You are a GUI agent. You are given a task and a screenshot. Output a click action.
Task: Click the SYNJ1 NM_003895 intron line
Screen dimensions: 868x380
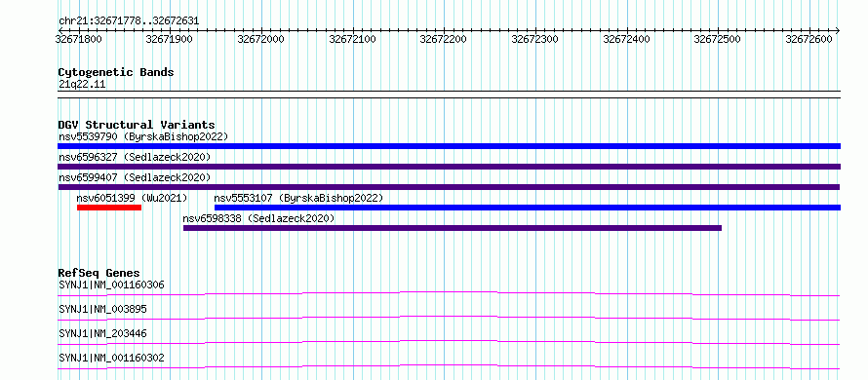[x=449, y=318]
